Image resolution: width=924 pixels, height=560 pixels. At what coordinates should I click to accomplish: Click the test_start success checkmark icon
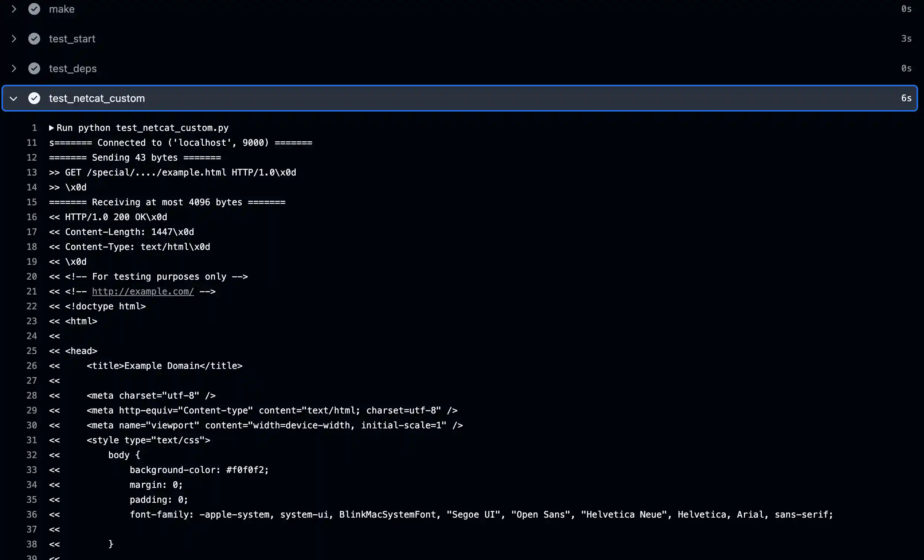[34, 39]
